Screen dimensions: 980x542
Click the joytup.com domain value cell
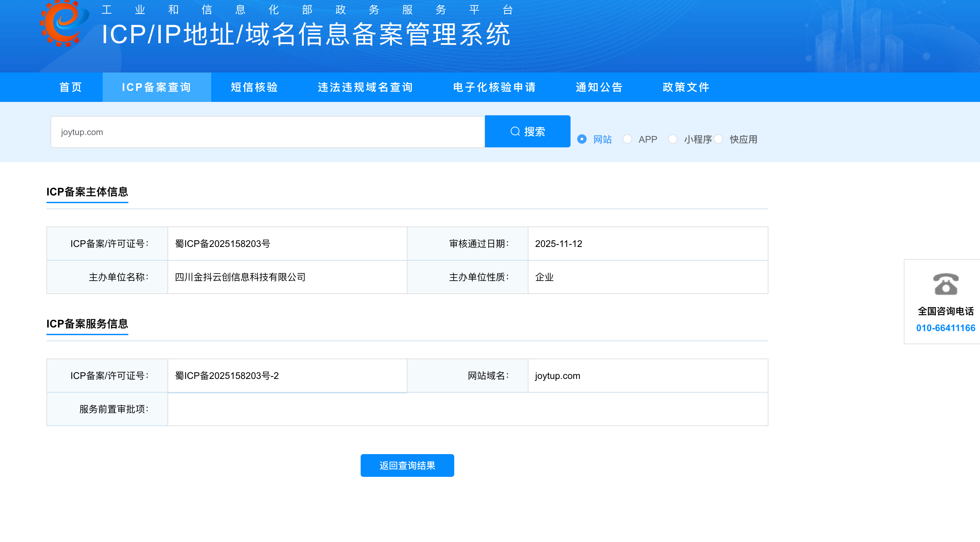tap(557, 376)
